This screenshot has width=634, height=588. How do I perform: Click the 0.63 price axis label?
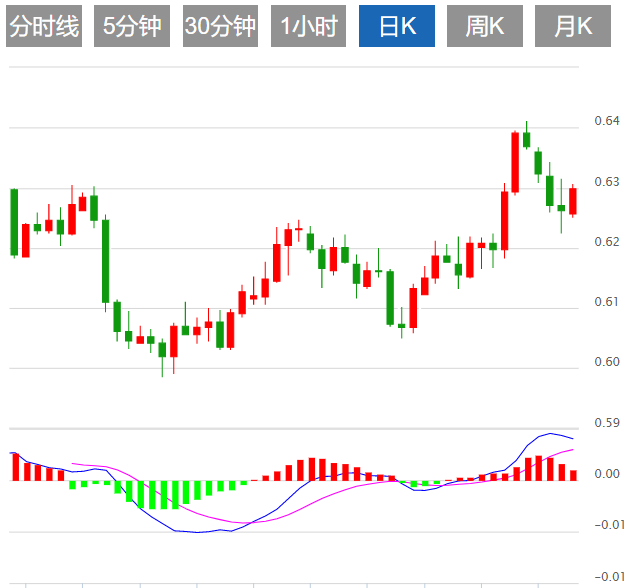606,182
